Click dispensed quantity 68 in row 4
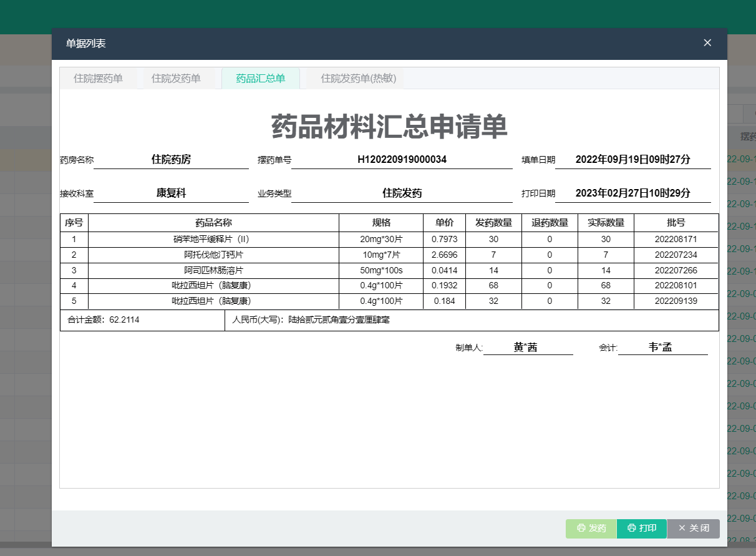The height and width of the screenshot is (556, 756). [493, 285]
